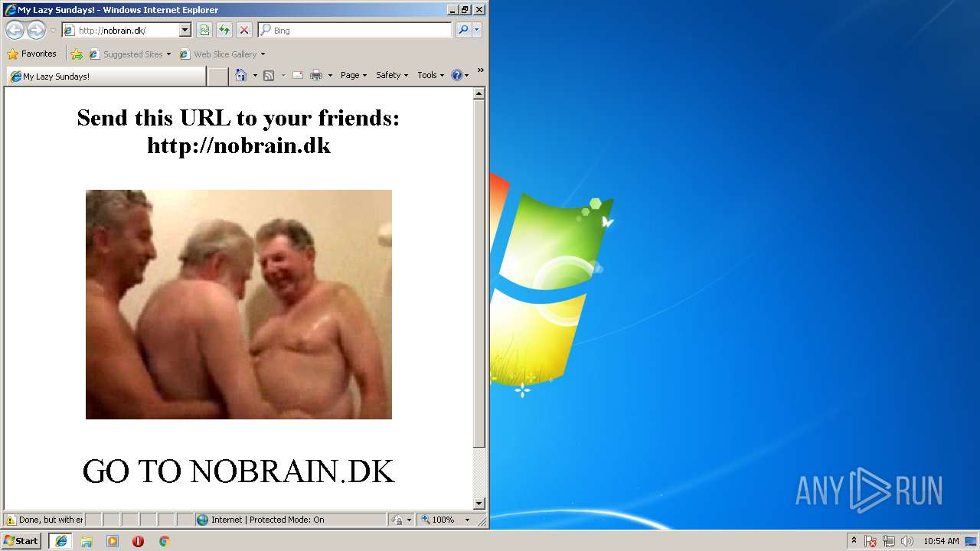The height and width of the screenshot is (551, 980).
Task: Toggle Compatibility View broken-page icon
Action: pyautogui.click(x=204, y=30)
